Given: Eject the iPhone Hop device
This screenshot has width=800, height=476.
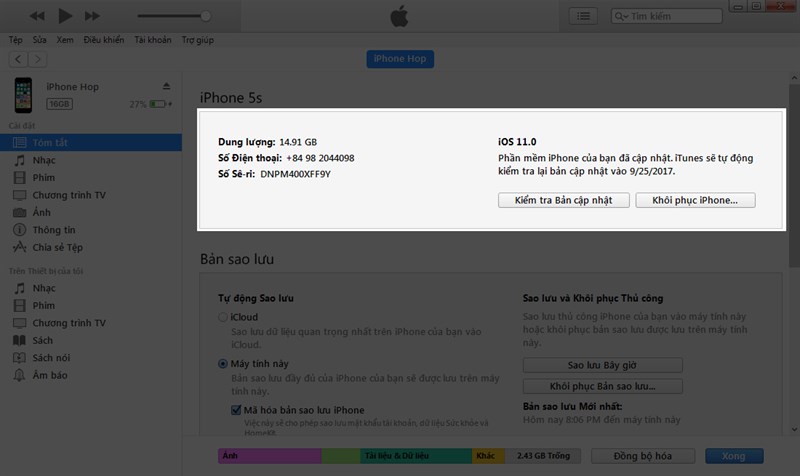Looking at the screenshot, I should [x=166, y=86].
